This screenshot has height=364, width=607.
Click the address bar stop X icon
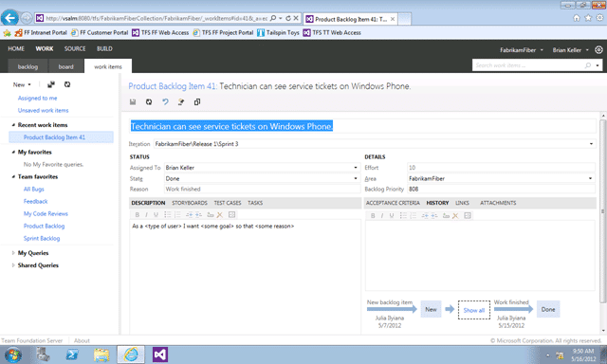[x=296, y=18]
